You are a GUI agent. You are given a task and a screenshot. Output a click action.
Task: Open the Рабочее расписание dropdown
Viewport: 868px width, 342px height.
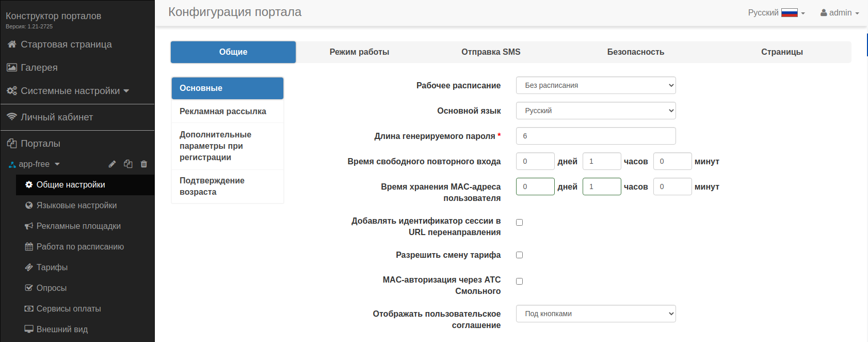[x=596, y=86]
